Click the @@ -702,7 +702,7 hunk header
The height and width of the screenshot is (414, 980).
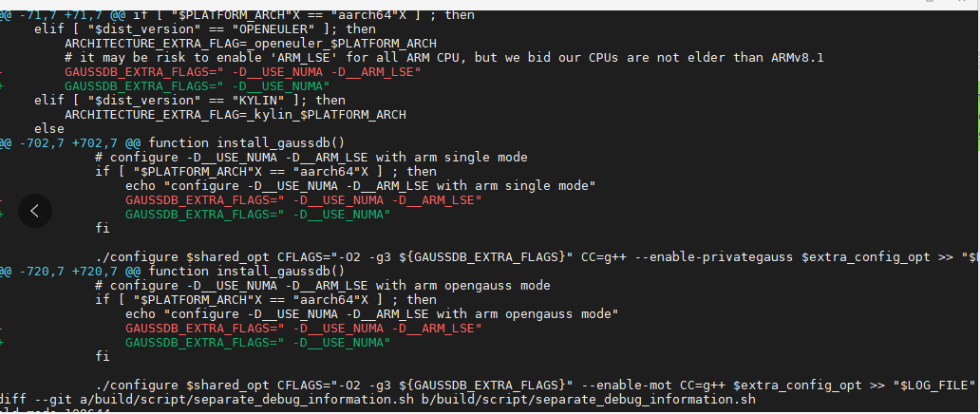[x=172, y=143]
